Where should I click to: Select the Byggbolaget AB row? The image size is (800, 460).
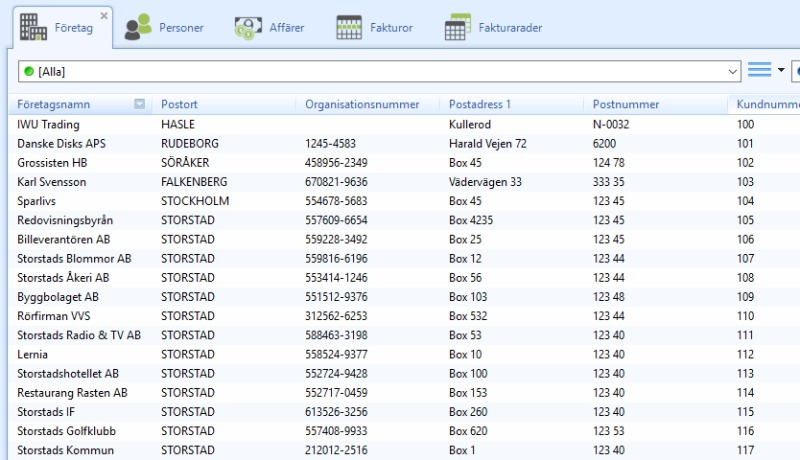pyautogui.click(x=404, y=297)
